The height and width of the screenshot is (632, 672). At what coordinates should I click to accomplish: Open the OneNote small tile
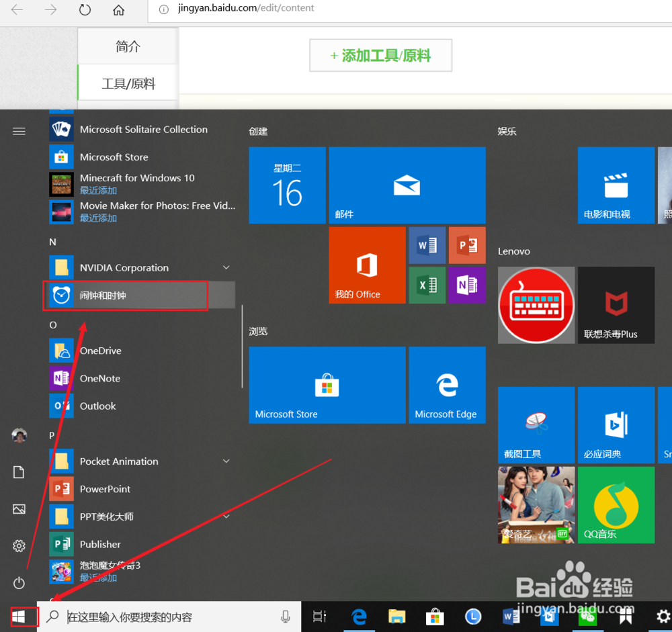[x=467, y=285]
